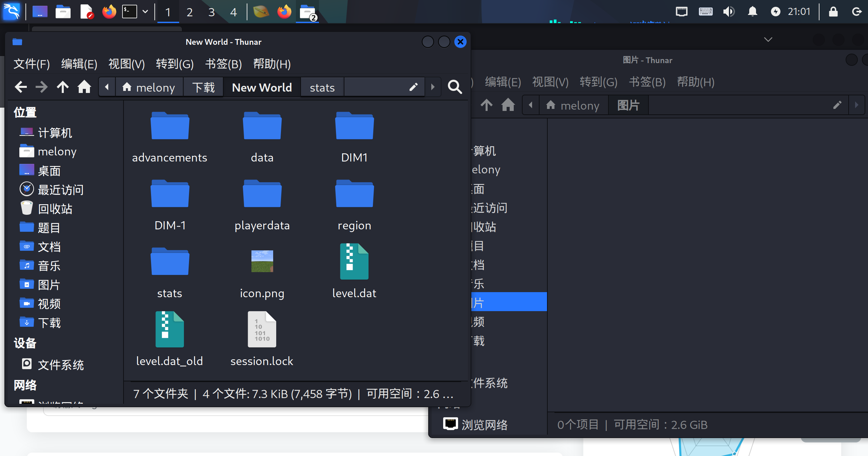Toggle the volume speaker icon in tray
868x456 pixels.
[728, 12]
